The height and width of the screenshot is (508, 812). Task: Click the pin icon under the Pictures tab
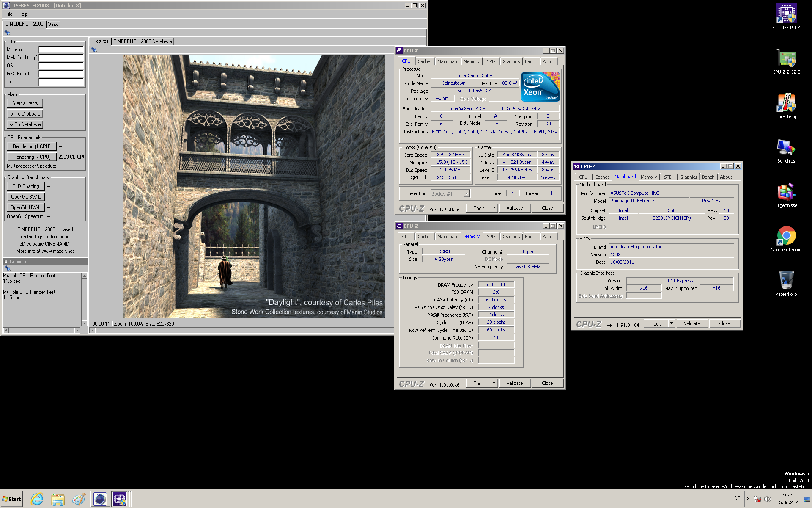pos(94,50)
